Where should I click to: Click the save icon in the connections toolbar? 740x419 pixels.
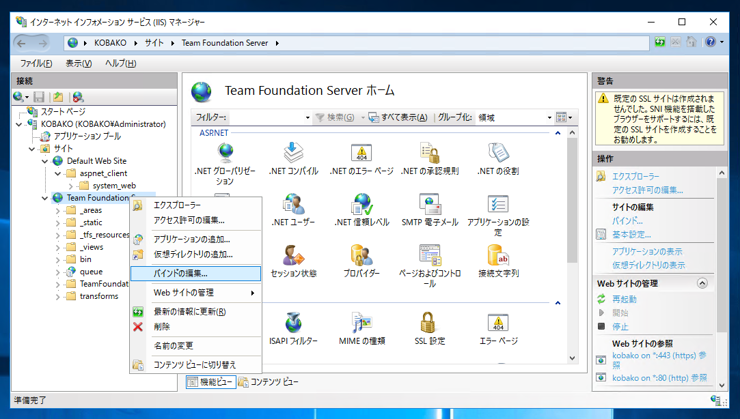pyautogui.click(x=39, y=97)
